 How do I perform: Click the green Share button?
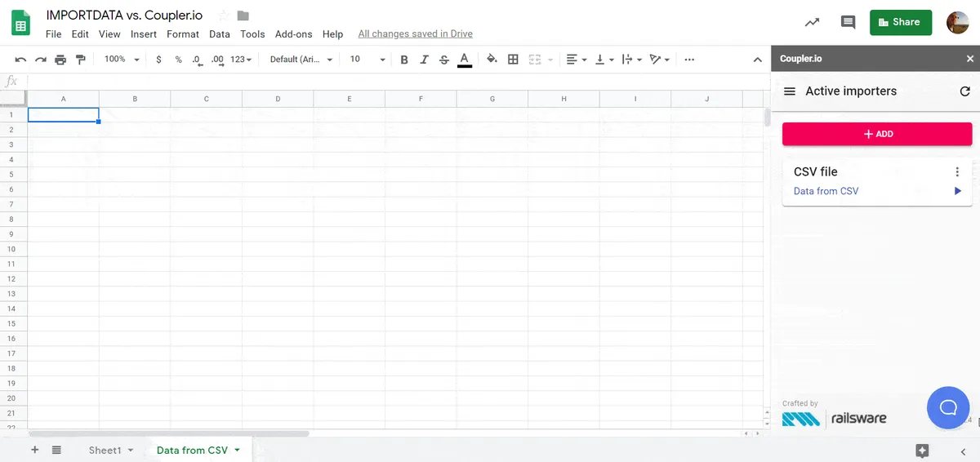point(900,22)
